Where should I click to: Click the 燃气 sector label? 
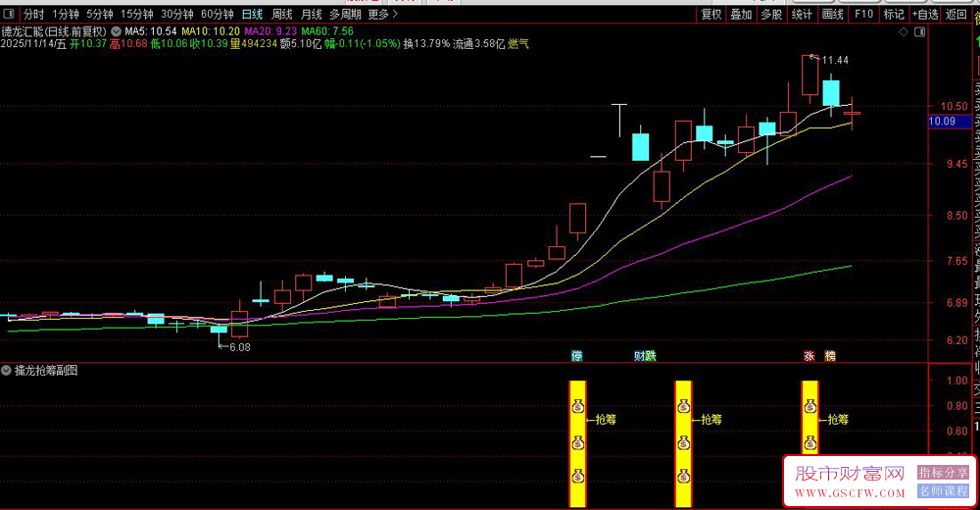(x=518, y=44)
